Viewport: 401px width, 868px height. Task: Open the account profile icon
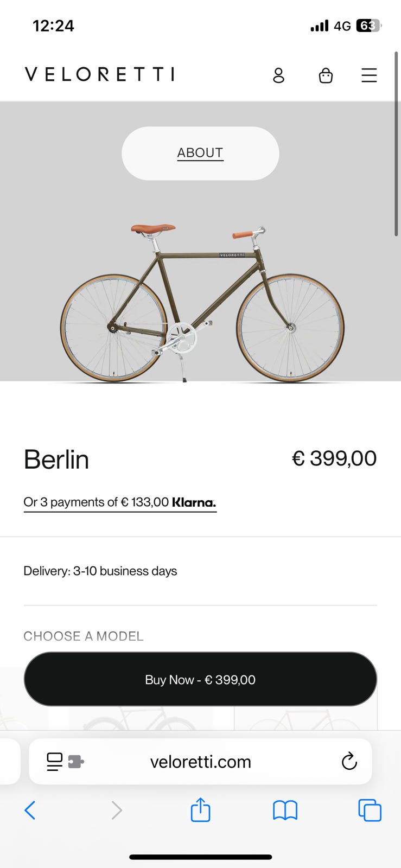click(278, 75)
